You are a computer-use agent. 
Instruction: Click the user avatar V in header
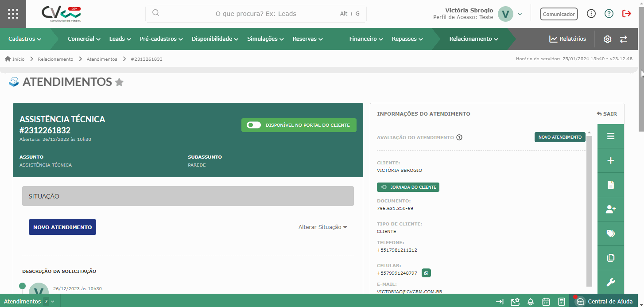pos(505,14)
